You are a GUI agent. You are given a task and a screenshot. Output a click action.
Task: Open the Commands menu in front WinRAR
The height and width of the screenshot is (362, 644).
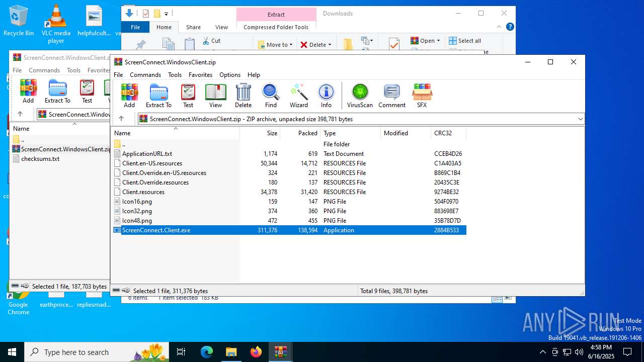point(145,75)
